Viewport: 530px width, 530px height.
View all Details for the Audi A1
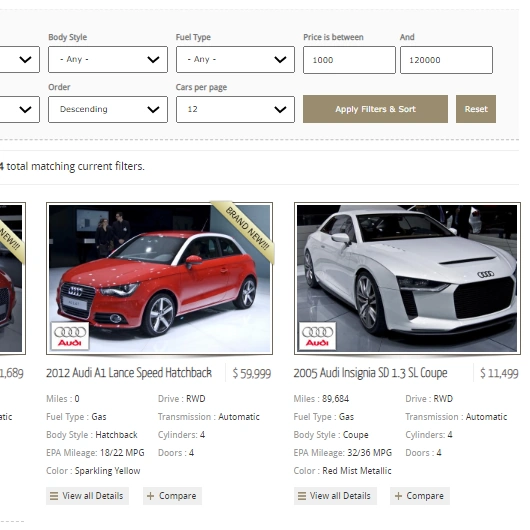[87, 496]
